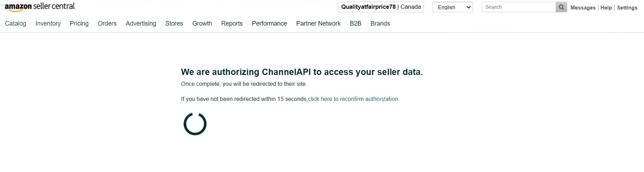View the Reports menu
Image resolution: width=644 pixels, height=172 pixels.
(x=232, y=23)
